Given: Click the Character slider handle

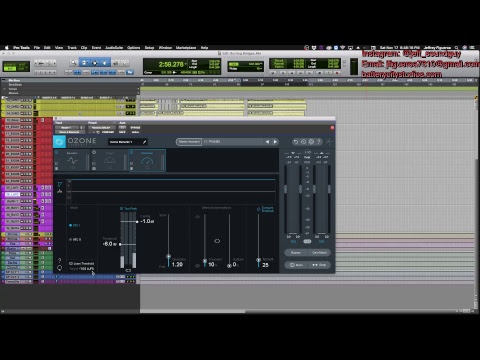Looking at the screenshot, I should 168,257.
